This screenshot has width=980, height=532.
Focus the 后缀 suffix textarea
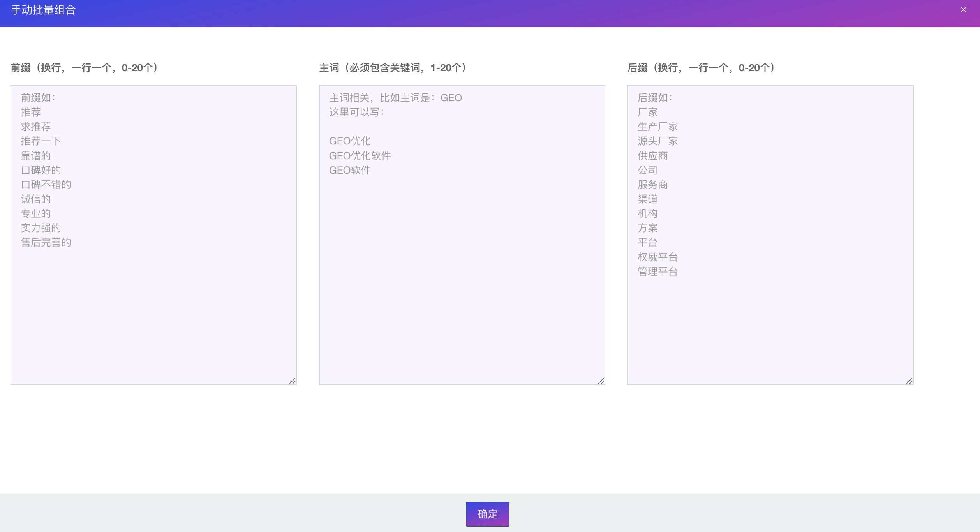click(770, 235)
